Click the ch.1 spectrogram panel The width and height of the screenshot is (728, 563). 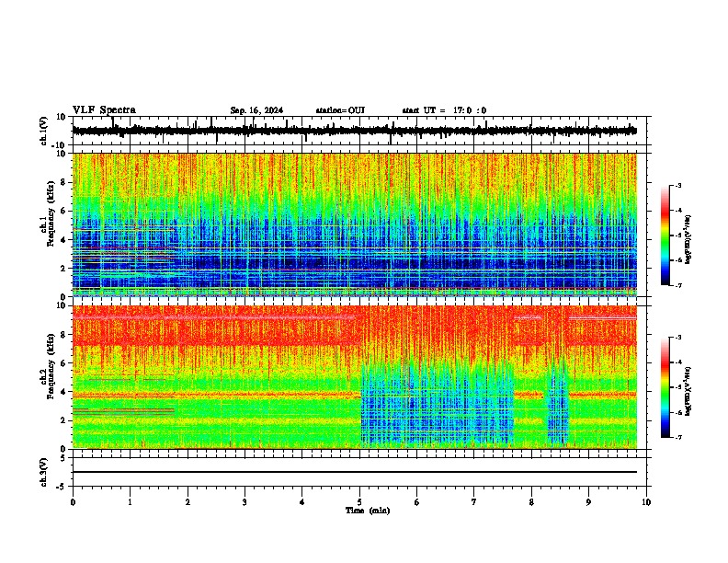click(354, 224)
